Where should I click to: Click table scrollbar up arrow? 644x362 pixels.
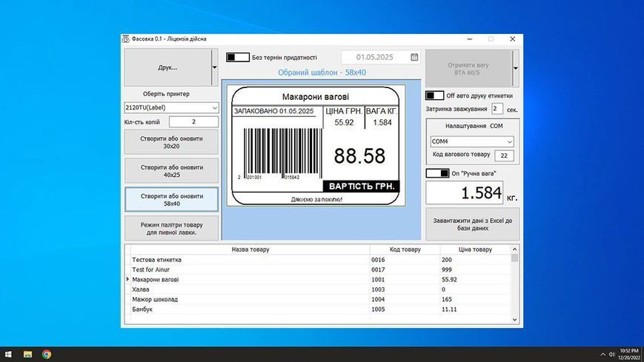514,249
